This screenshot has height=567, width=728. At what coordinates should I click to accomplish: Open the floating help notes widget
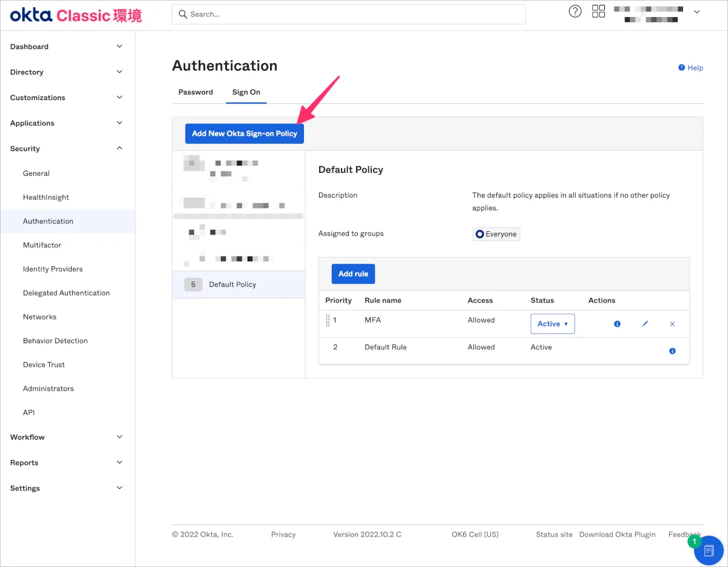(x=708, y=551)
